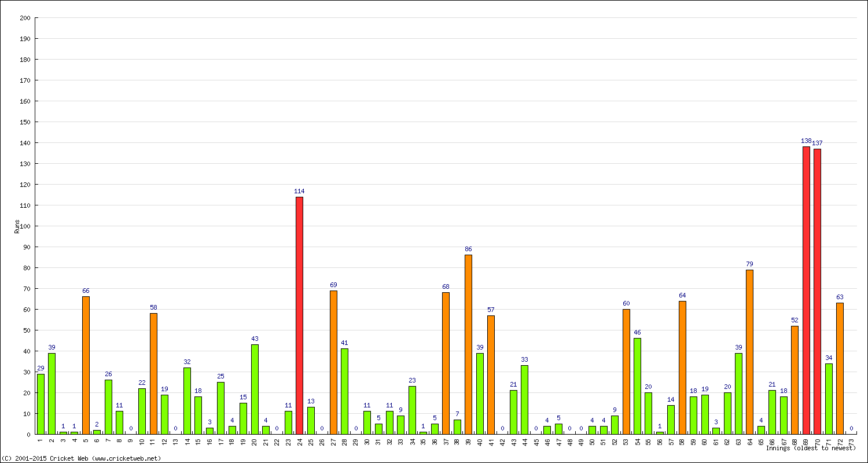The height and width of the screenshot is (463, 868).
Task: Click the red bar labeled 114
Action: tap(299, 315)
